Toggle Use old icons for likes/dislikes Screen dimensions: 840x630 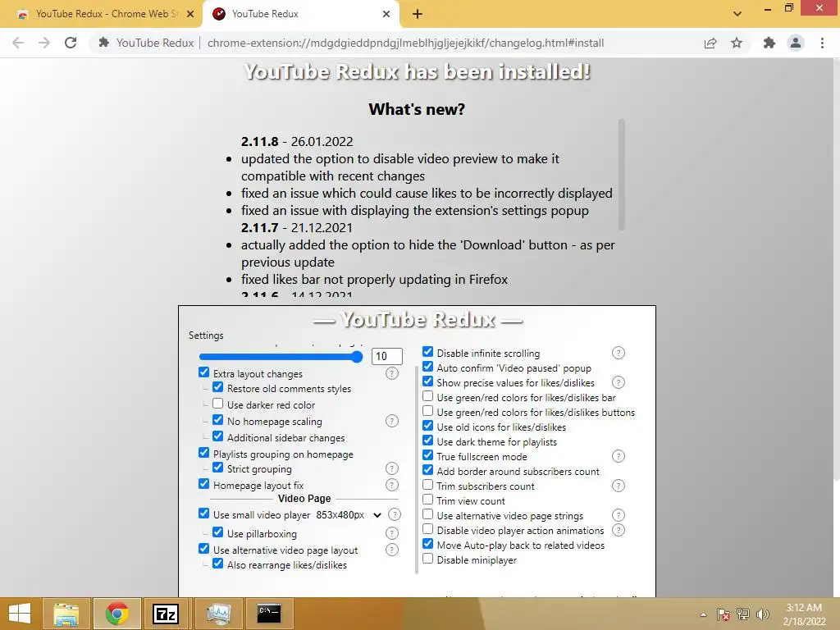click(x=427, y=426)
